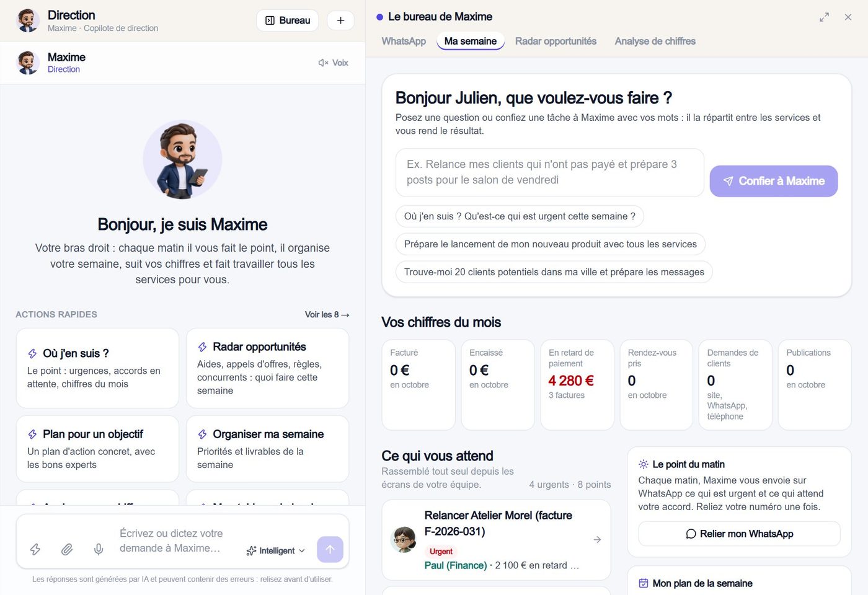868x595 pixels.
Task: Click the Relier mon WhatsApp button
Action: (x=739, y=534)
